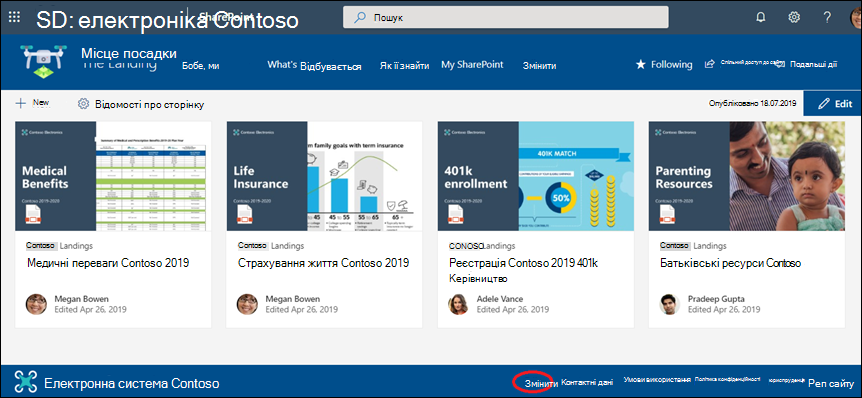
Task: Click Змінити in the top navigation
Action: point(539,65)
